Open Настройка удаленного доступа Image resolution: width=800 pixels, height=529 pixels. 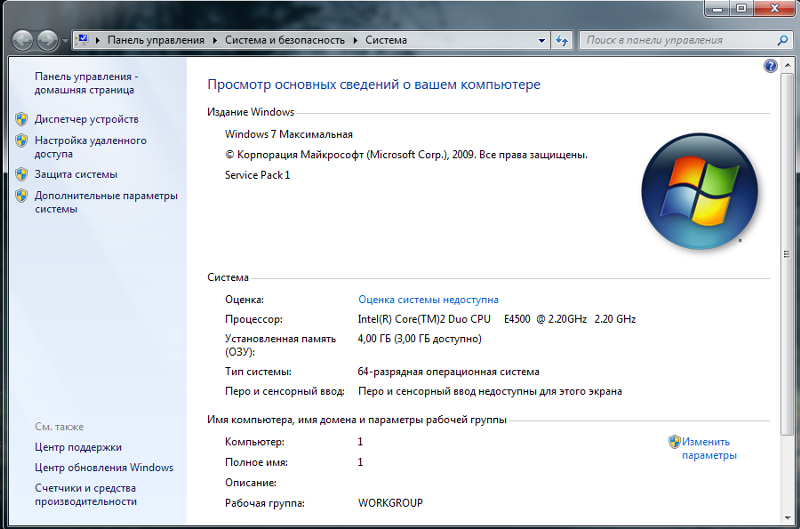[x=90, y=147]
